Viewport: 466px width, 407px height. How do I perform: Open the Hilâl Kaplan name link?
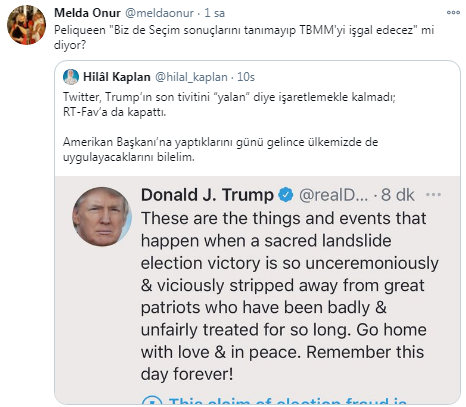[117, 77]
